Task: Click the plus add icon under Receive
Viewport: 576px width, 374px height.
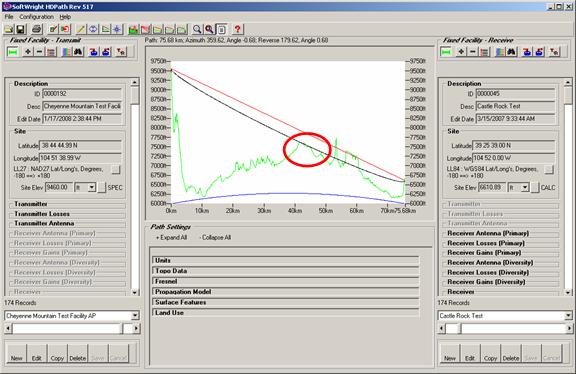Action: 461,52
